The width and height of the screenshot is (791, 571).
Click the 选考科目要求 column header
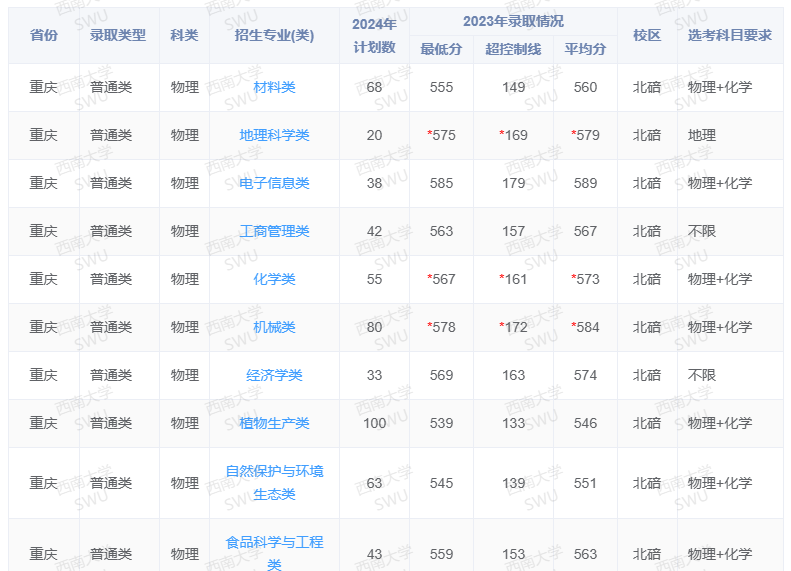(x=729, y=35)
